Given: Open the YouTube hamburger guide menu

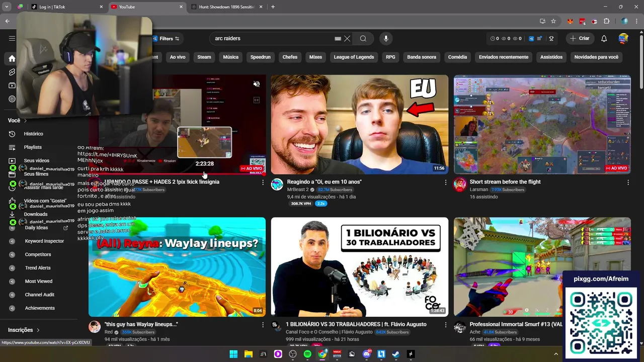Looking at the screenshot, I should [12, 38].
